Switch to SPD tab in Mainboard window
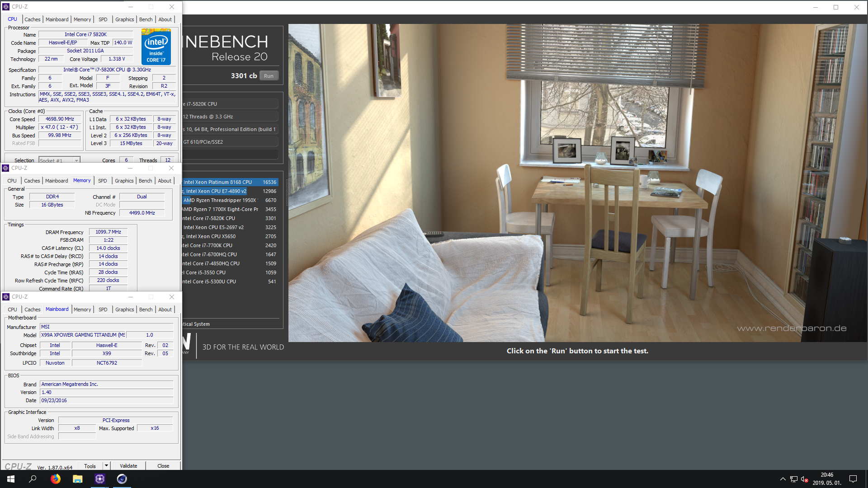This screenshot has width=868, height=488. pos(103,310)
